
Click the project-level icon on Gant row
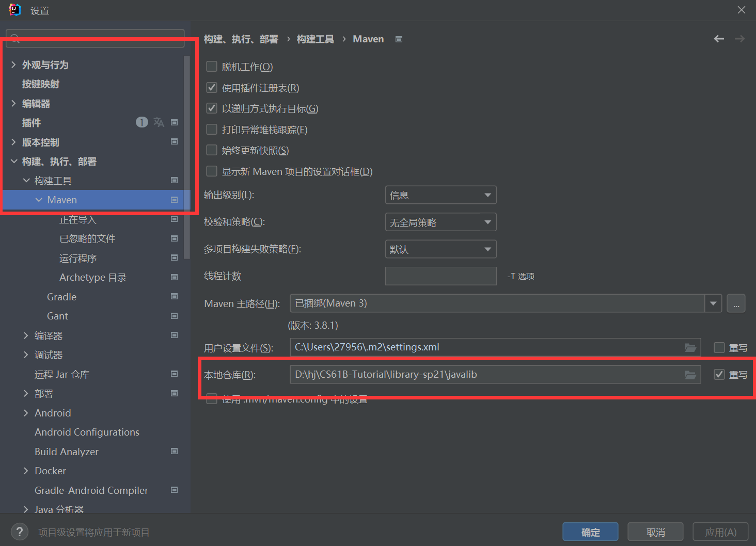[x=175, y=316]
